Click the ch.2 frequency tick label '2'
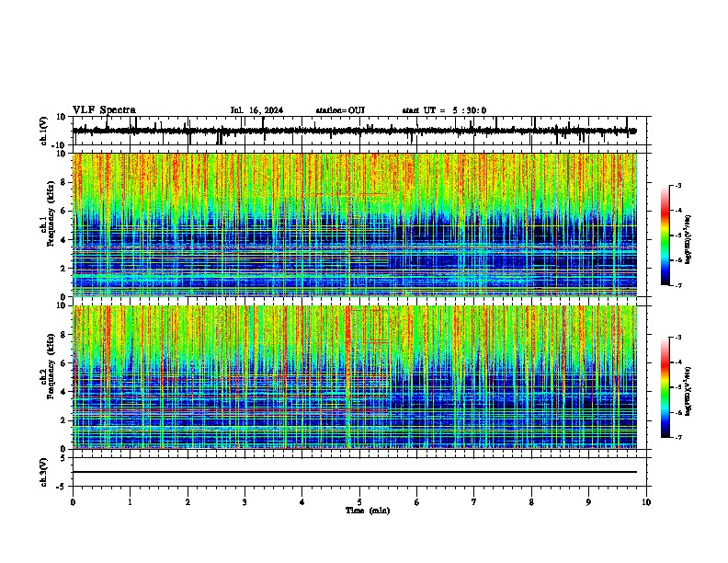This screenshot has height=563, width=728. (63, 420)
